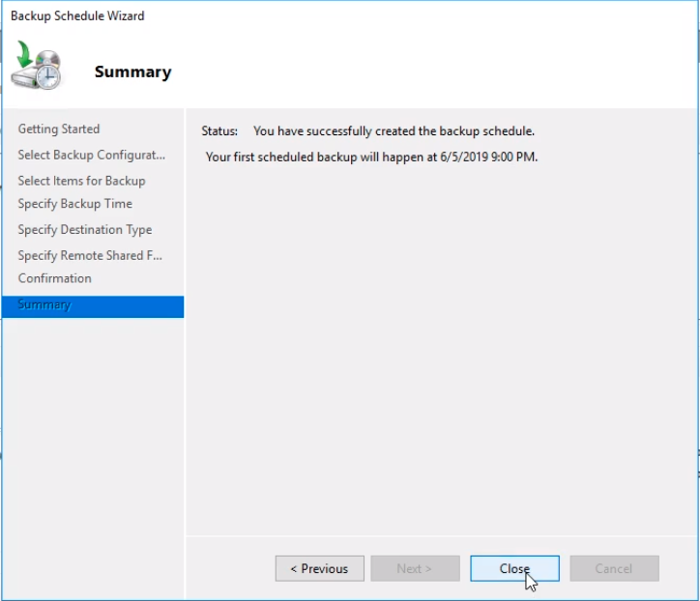This screenshot has height=601, width=700.
Task: Click the Summary page heading
Action: [x=133, y=72]
